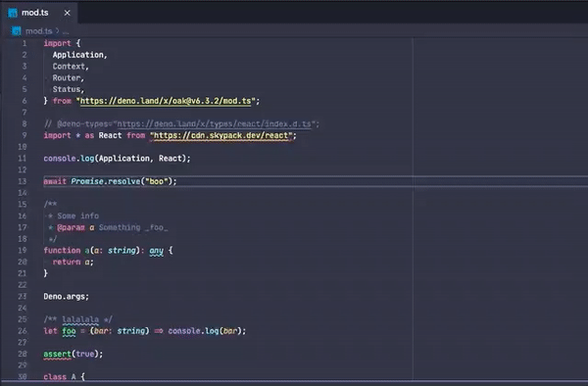Image resolution: width=588 pixels, height=386 pixels.
Task: Click the 'any' return type on line 19
Action: coord(157,251)
